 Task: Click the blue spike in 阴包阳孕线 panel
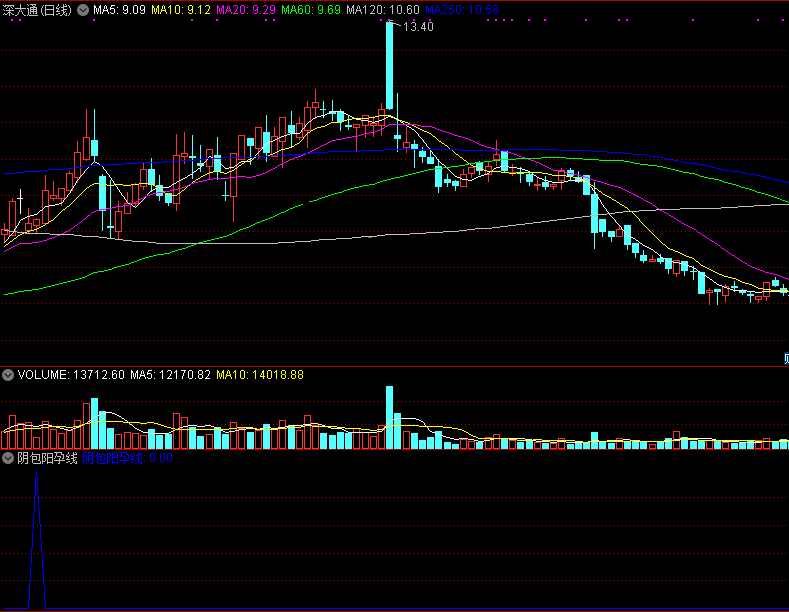click(x=37, y=540)
